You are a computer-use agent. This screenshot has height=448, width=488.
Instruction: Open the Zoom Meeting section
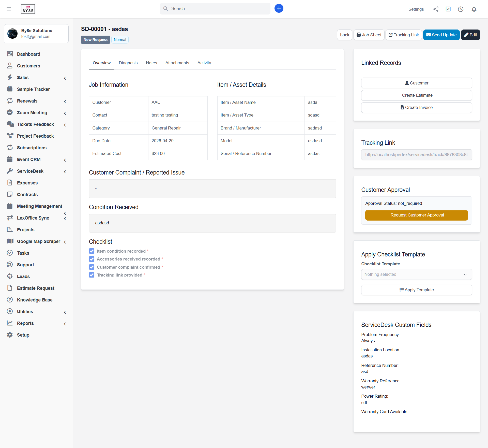[x=32, y=112]
